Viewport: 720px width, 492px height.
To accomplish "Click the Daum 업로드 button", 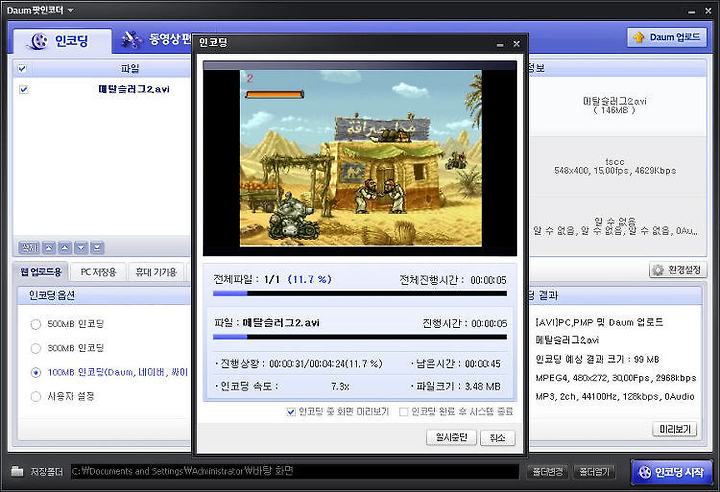I will 666,37.
